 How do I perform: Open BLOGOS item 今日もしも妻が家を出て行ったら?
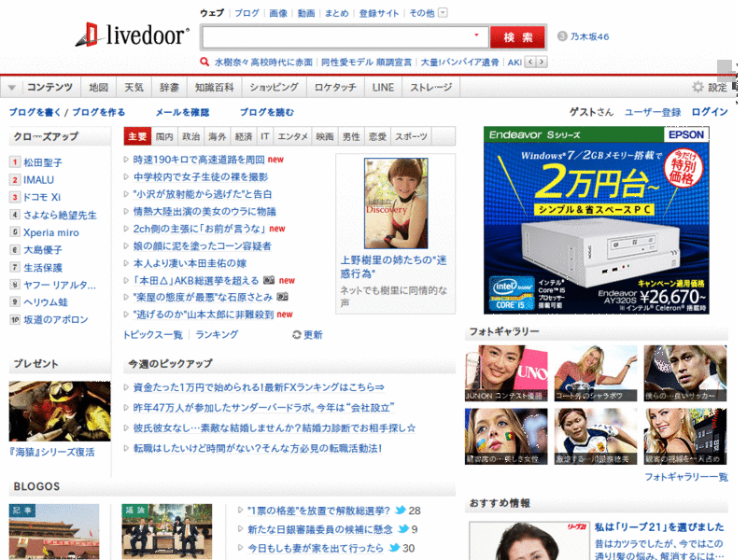tap(316, 548)
